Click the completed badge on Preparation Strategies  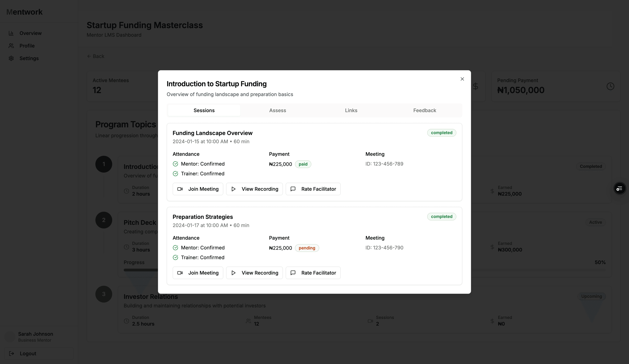click(x=441, y=217)
